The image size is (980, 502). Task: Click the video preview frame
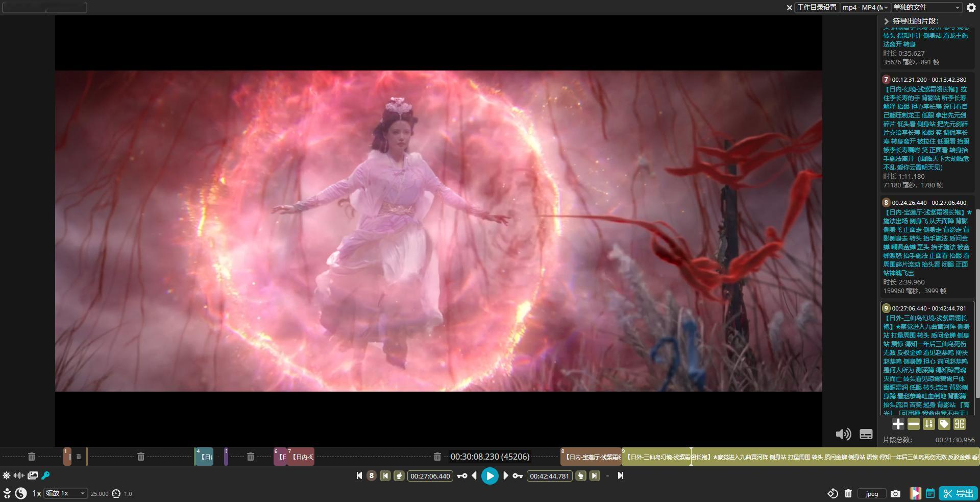point(438,231)
